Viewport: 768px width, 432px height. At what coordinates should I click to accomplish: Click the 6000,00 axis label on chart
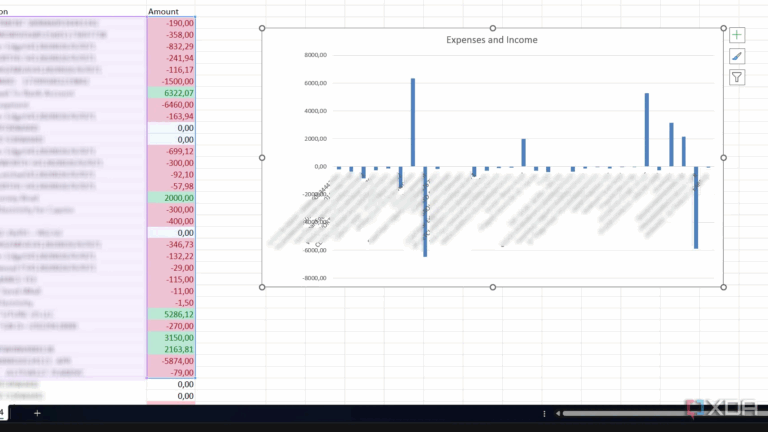pos(315,83)
